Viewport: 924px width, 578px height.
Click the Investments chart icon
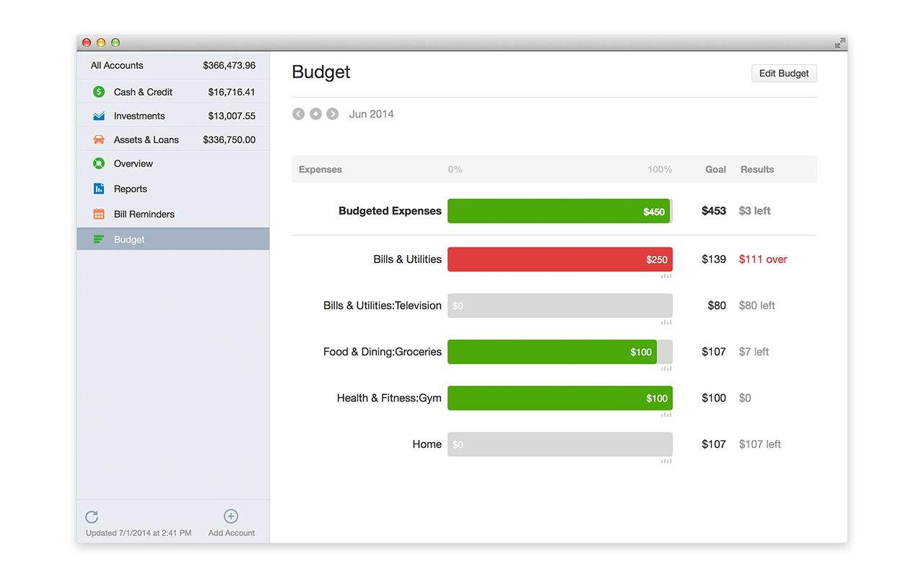tap(99, 116)
